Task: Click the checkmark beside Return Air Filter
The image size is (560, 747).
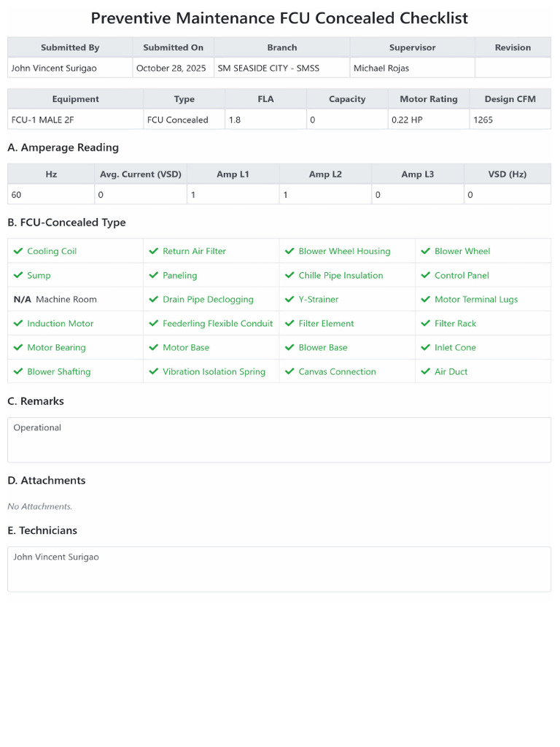Action: [x=154, y=251]
